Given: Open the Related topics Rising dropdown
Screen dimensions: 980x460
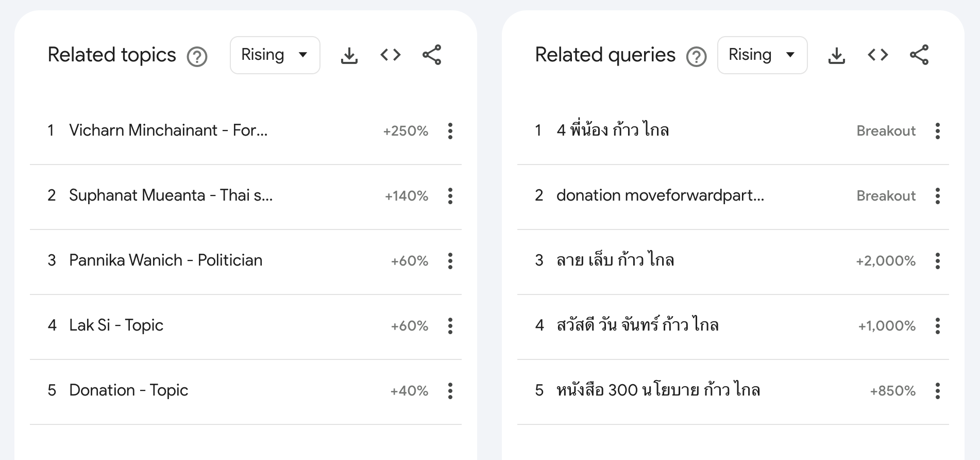Looking at the screenshot, I should (275, 55).
